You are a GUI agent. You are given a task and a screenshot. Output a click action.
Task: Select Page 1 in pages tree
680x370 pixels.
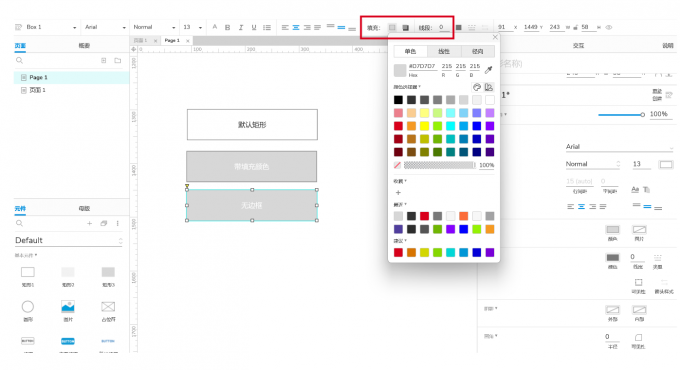pyautogui.click(x=72, y=77)
